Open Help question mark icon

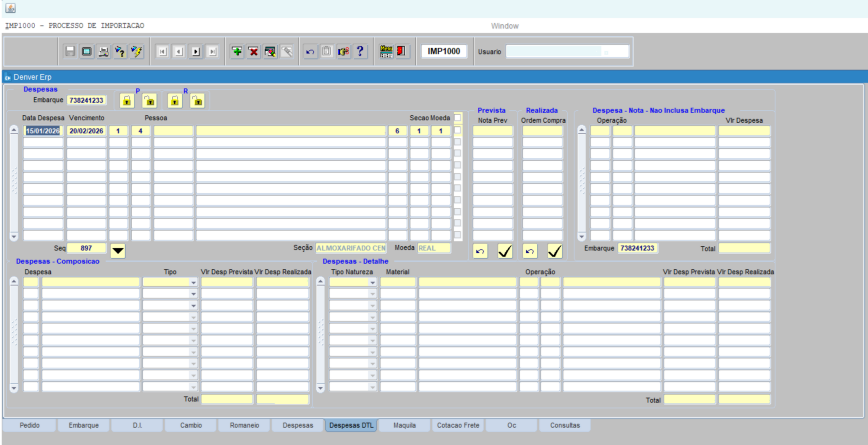coord(360,51)
